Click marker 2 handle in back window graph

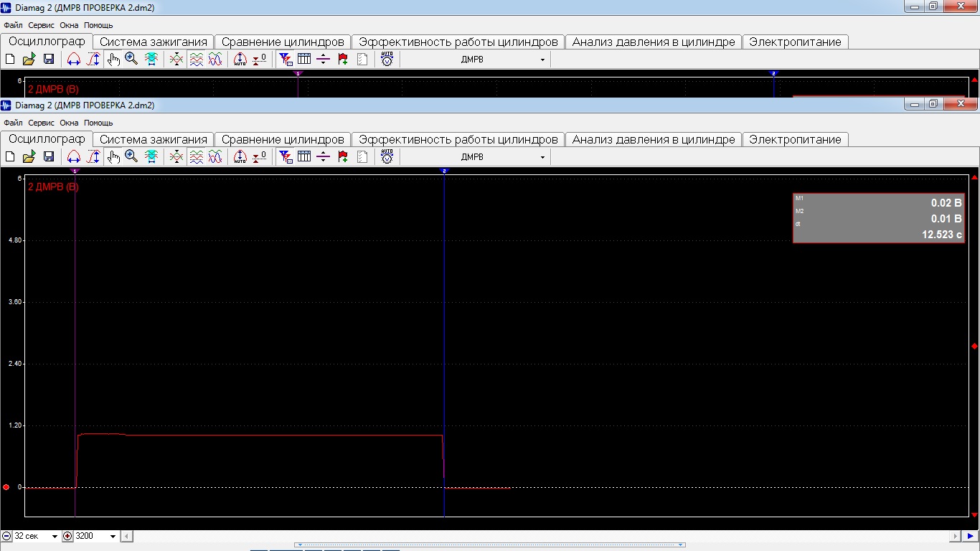[773, 73]
